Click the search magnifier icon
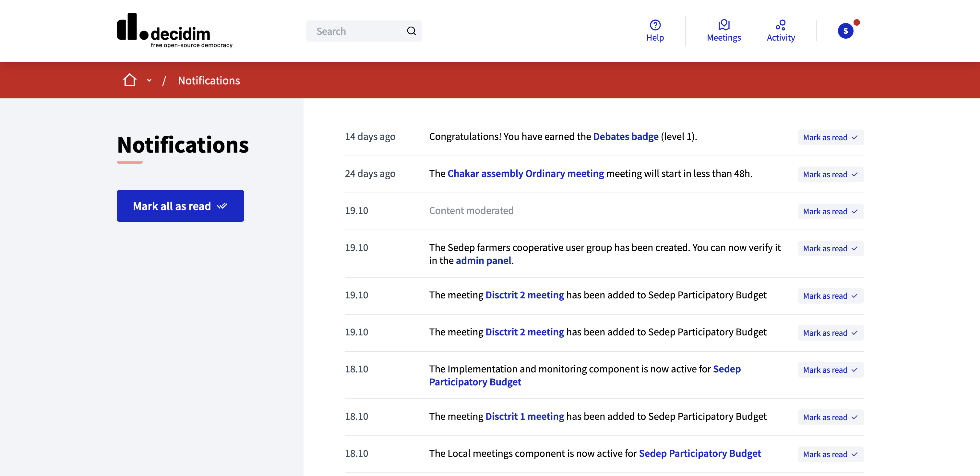This screenshot has height=476, width=980. [412, 31]
